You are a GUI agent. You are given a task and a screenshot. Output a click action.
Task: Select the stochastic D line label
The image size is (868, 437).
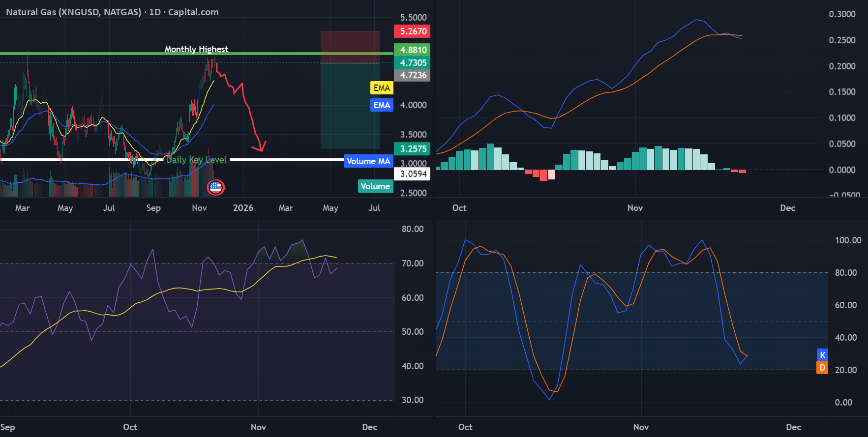tap(822, 368)
